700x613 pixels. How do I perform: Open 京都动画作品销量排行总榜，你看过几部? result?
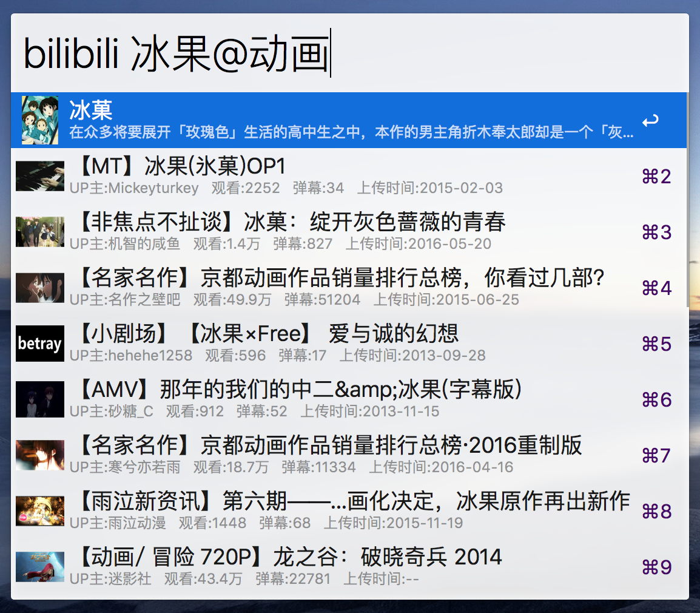point(349,288)
